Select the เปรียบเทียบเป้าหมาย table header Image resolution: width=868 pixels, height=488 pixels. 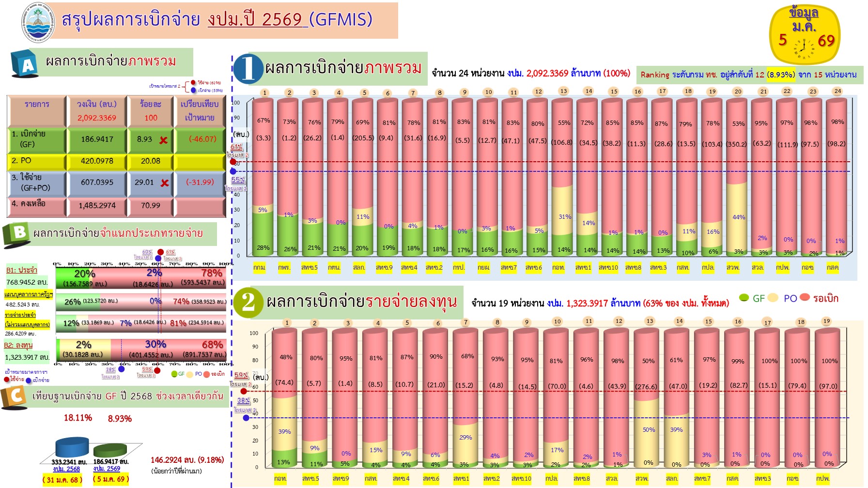point(200,111)
